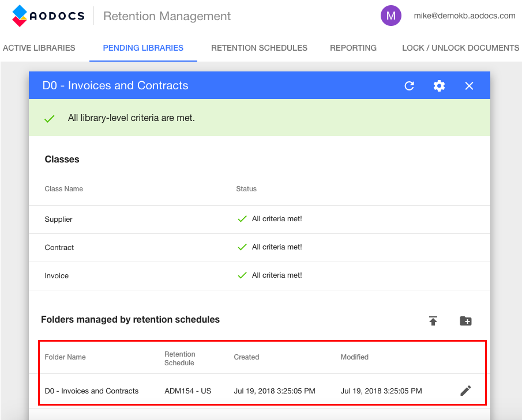This screenshot has width=522, height=420.
Task: Open the Retention Schedules tab
Action: coord(259,48)
